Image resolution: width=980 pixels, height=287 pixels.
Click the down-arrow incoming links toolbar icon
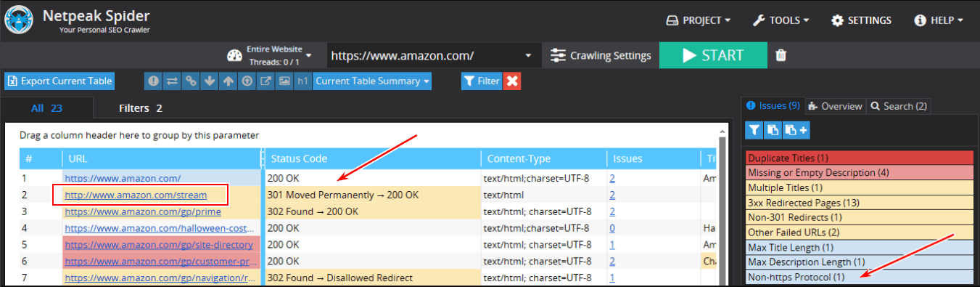coord(210,81)
